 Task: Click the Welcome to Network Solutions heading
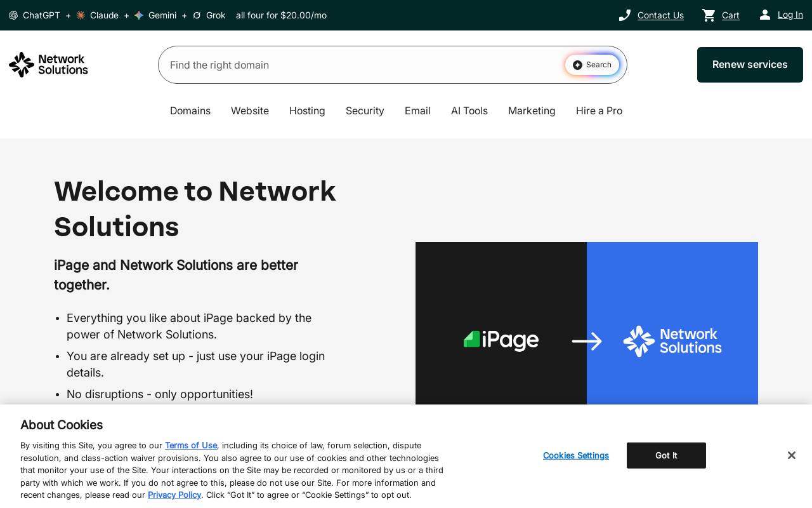tap(195, 209)
